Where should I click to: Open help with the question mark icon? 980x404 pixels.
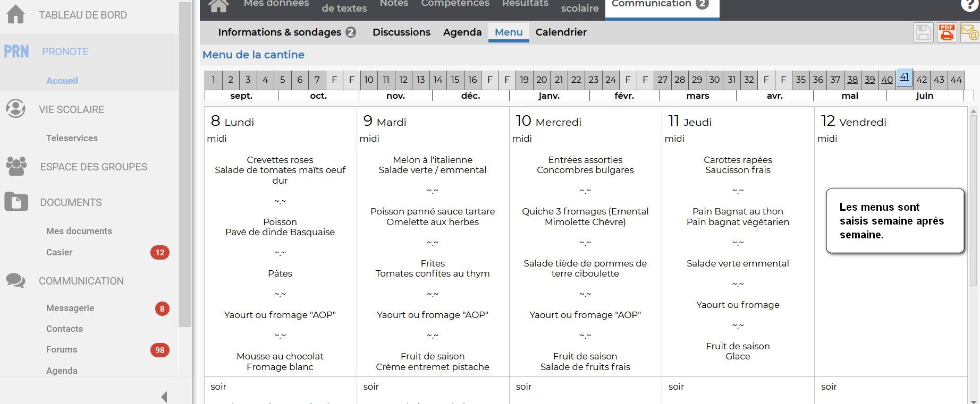point(970,5)
